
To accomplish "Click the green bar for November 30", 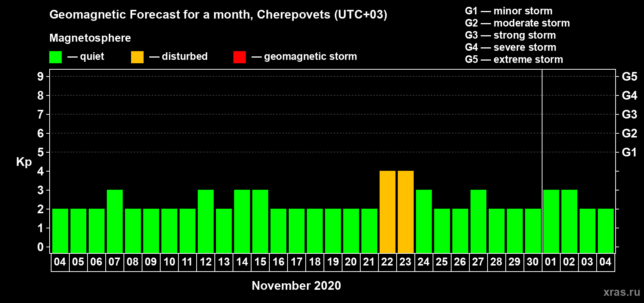I will pyautogui.click(x=533, y=231).
